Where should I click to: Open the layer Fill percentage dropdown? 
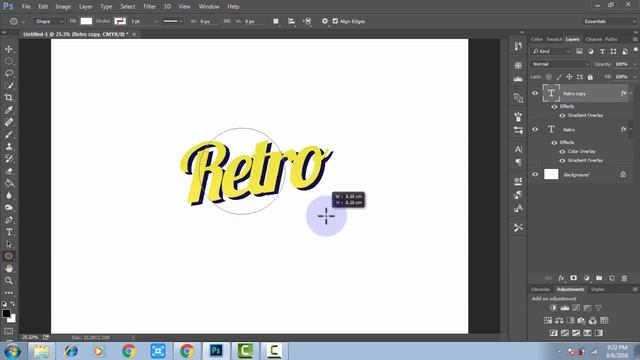point(634,77)
